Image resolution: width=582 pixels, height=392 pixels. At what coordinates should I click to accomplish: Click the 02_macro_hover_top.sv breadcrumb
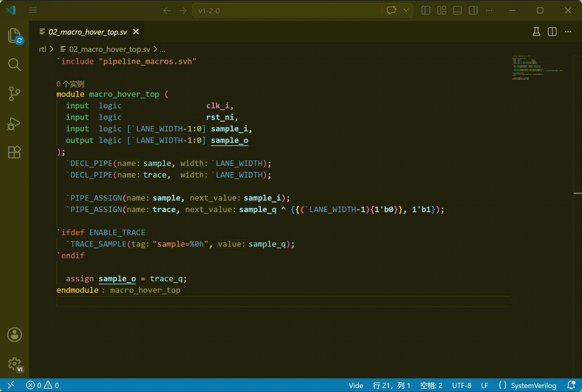point(109,49)
